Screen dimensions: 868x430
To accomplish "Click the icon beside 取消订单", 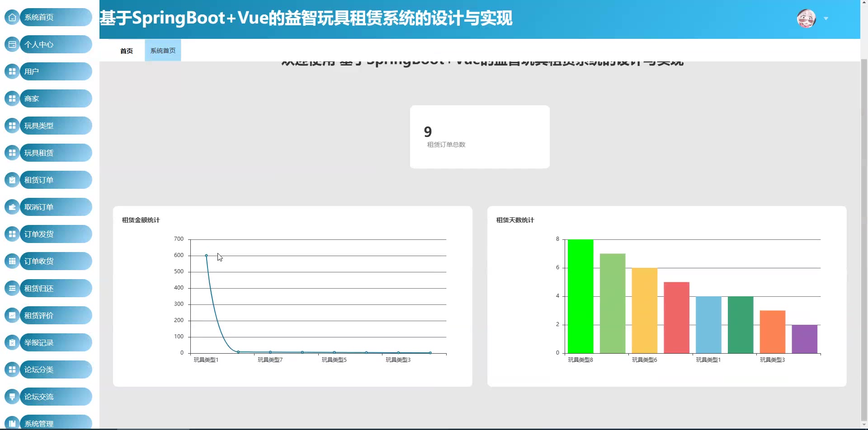I will (x=12, y=207).
